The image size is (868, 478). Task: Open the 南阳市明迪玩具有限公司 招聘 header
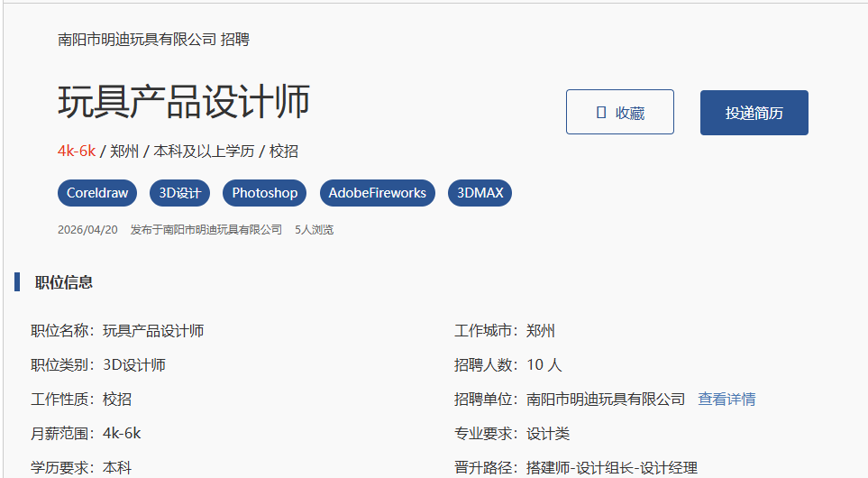tap(153, 40)
